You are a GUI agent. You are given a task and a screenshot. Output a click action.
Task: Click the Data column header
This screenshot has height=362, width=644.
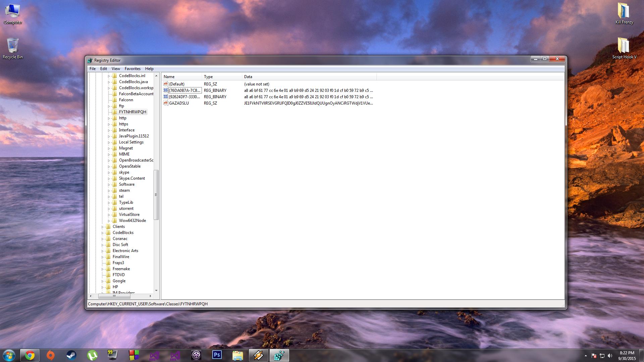tap(309, 77)
